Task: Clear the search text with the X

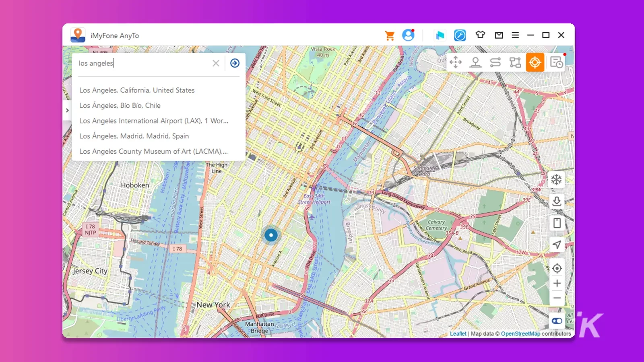Action: (x=216, y=63)
